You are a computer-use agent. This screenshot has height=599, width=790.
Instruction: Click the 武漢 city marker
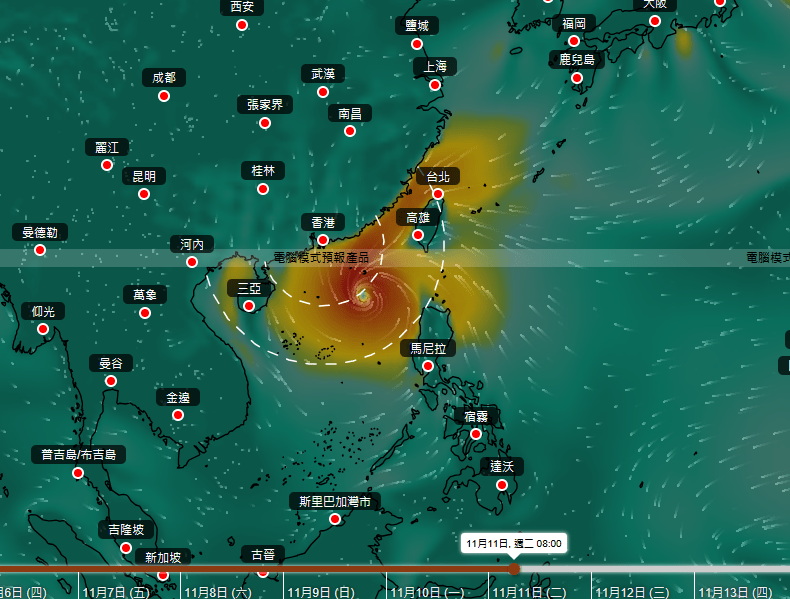pyautogui.click(x=323, y=92)
